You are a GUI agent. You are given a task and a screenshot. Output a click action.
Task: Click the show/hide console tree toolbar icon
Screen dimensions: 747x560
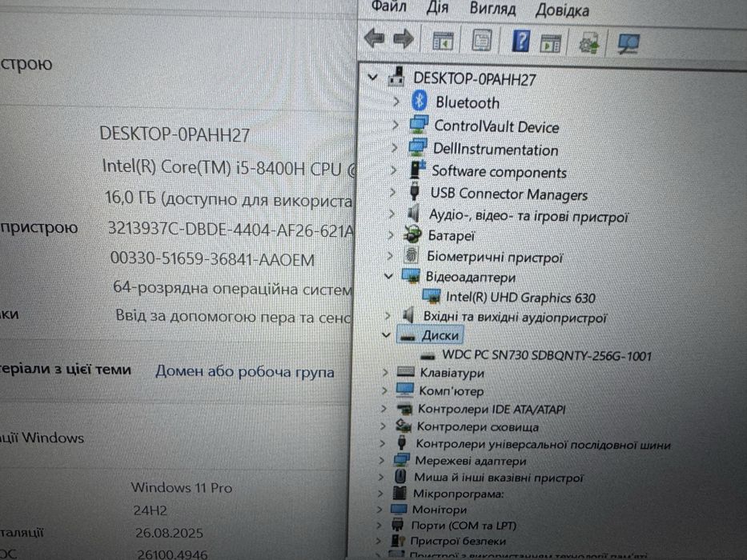443,41
